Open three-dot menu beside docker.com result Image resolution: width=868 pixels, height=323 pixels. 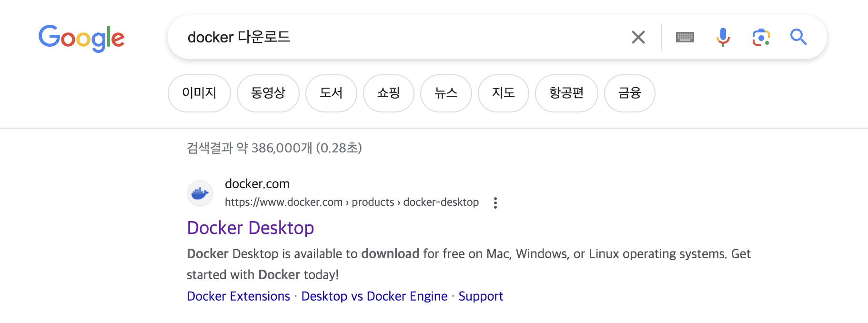(x=495, y=203)
